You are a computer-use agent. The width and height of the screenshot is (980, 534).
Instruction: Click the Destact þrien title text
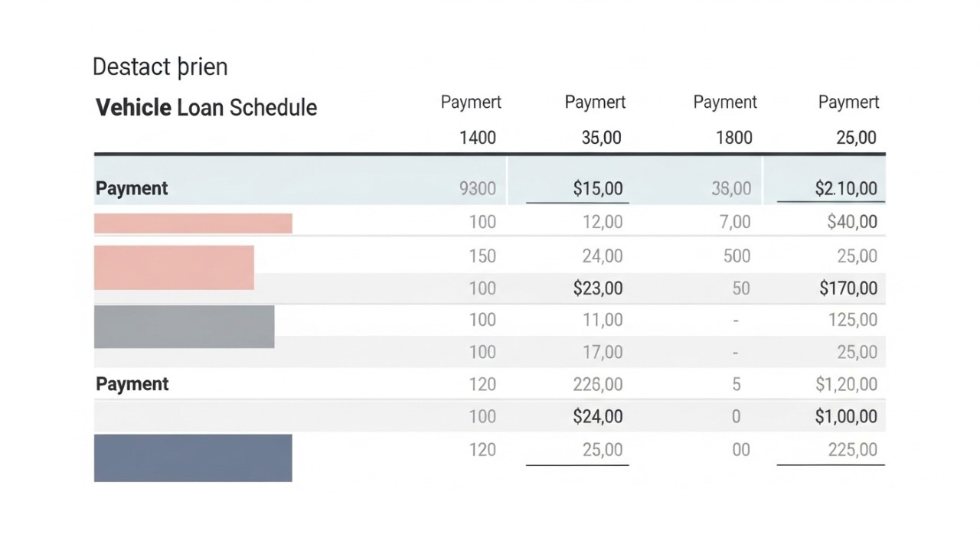tap(160, 67)
